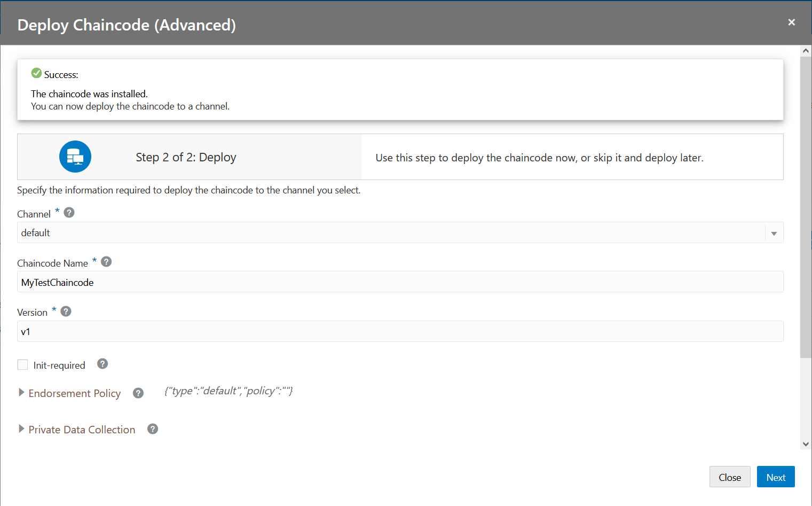Click inside the Chaincode Name field
Screen dimensions: 812x506
click(214, 282)
